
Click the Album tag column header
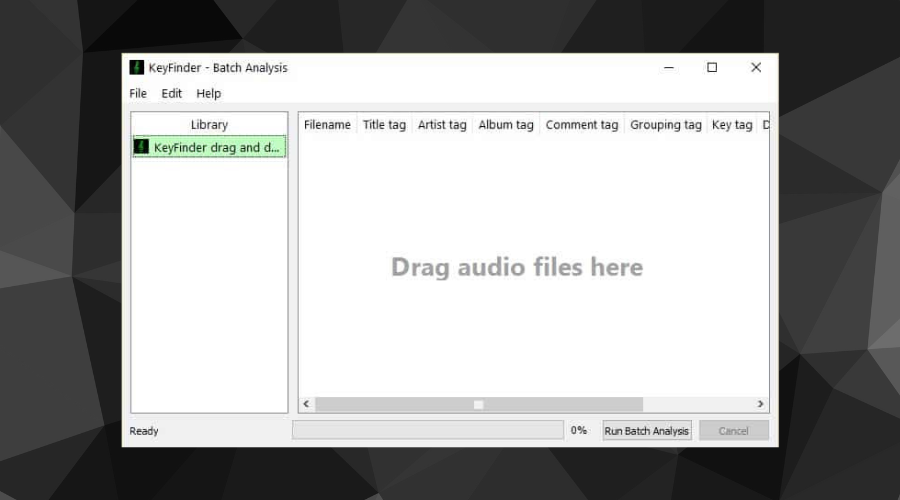click(x=506, y=125)
